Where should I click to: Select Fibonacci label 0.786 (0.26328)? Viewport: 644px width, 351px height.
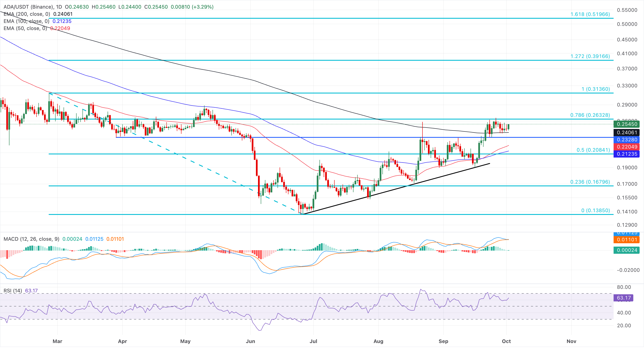[x=590, y=115]
